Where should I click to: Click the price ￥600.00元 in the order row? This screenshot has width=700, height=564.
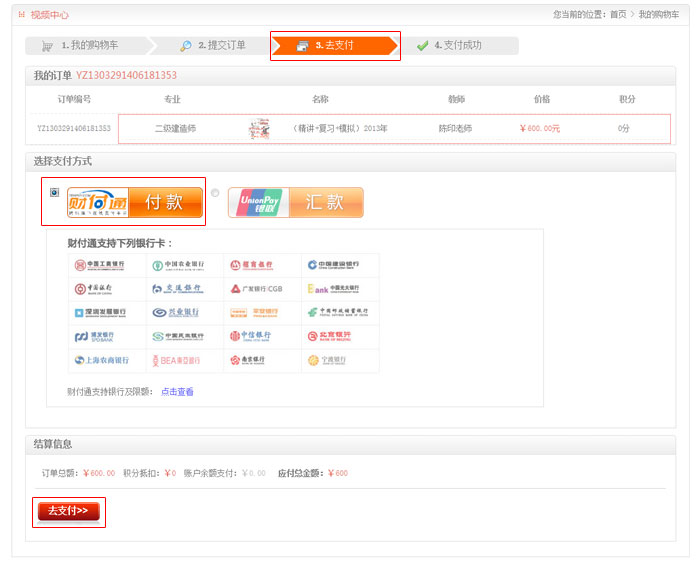[540, 129]
